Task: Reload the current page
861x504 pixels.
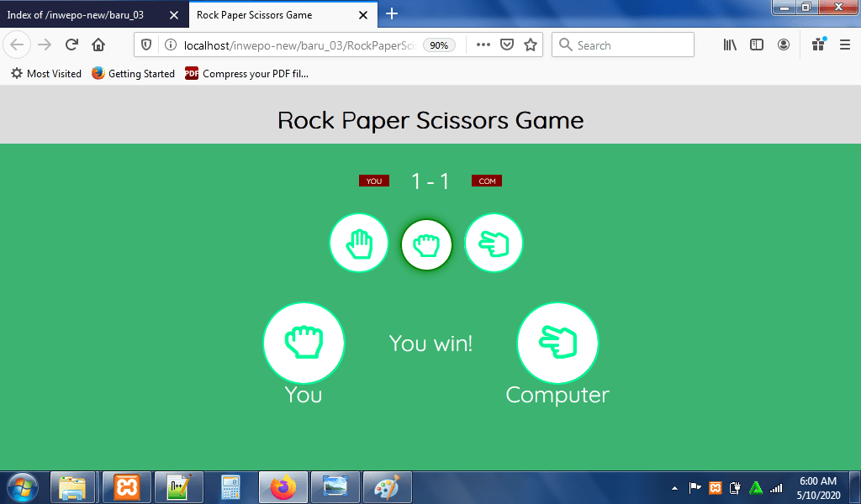Action: click(x=71, y=45)
